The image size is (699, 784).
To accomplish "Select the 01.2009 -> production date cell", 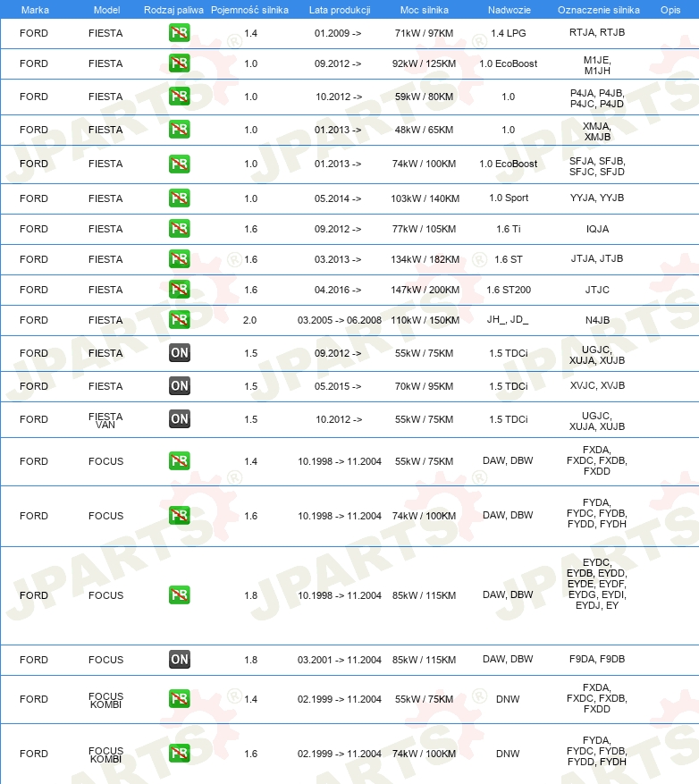I will tap(338, 33).
